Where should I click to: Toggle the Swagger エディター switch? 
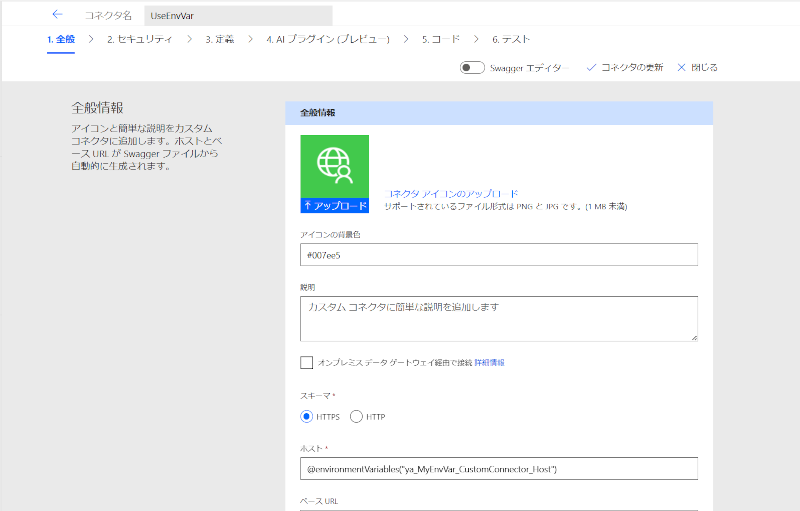(x=472, y=67)
